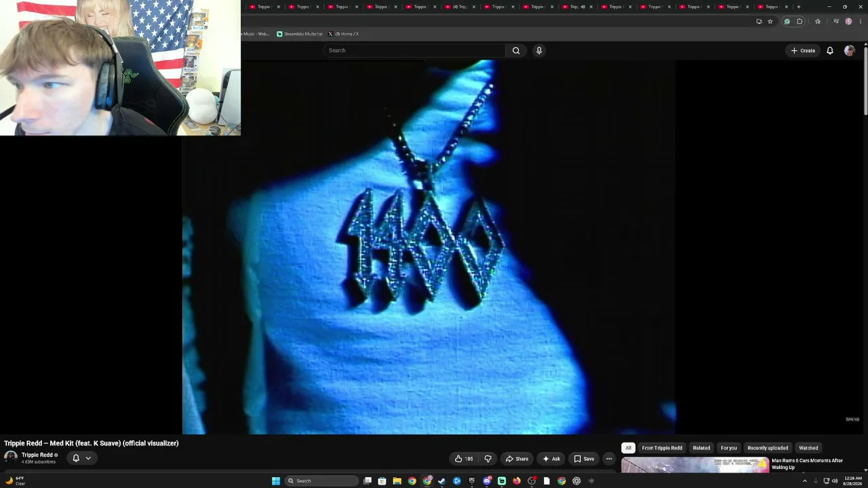
Task: Click the 4.63M subscribers count text
Action: 39,462
